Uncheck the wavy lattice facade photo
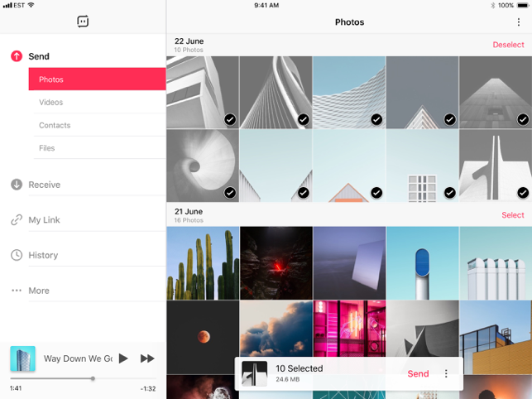The image size is (532, 399). [376, 119]
